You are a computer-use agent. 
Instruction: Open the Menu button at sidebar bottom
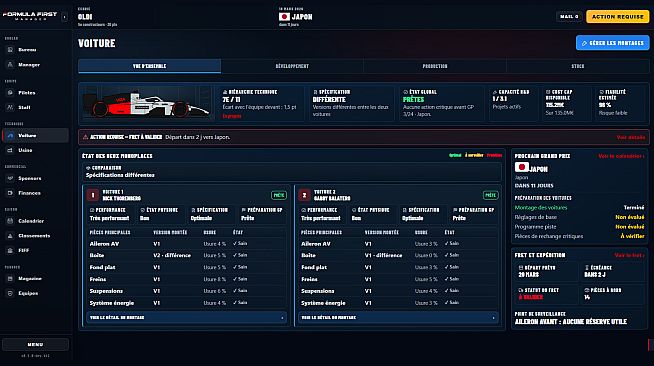pos(35,344)
